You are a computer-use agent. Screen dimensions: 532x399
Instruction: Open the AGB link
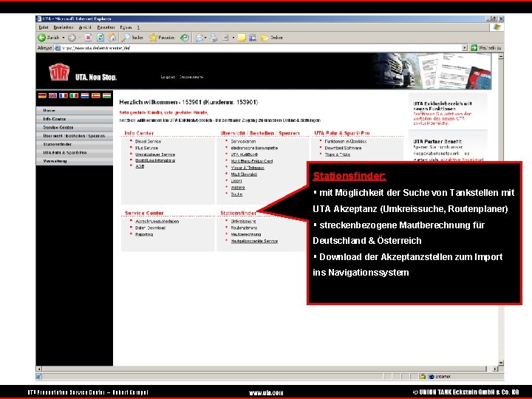[140, 166]
